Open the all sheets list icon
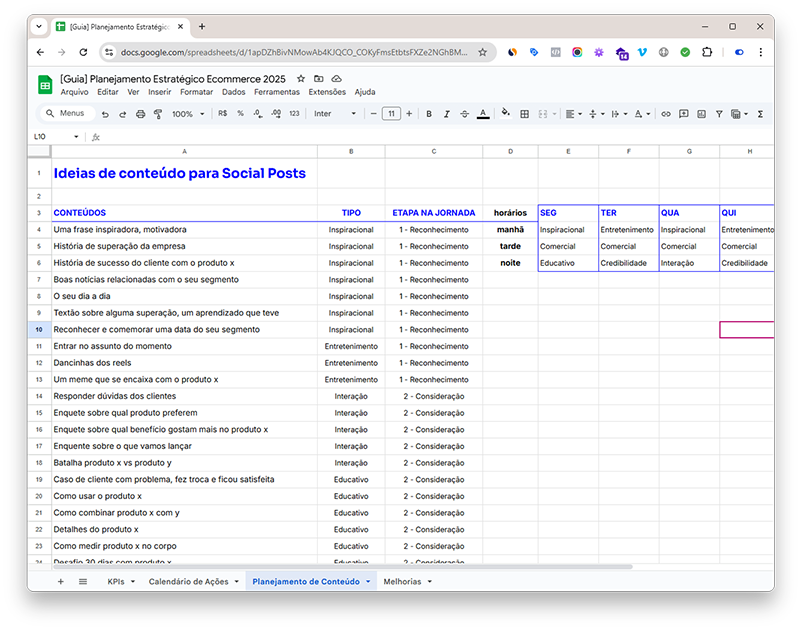800x628 pixels. point(83,582)
